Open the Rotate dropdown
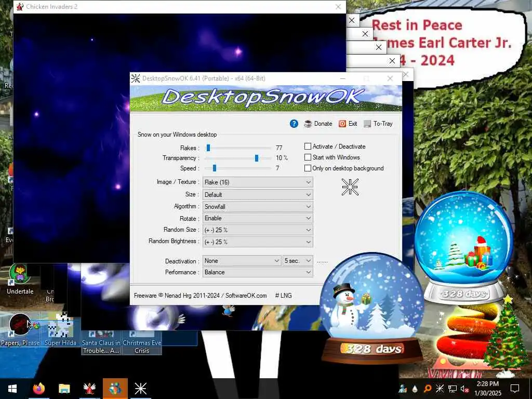The height and width of the screenshot is (399, 532). click(258, 218)
